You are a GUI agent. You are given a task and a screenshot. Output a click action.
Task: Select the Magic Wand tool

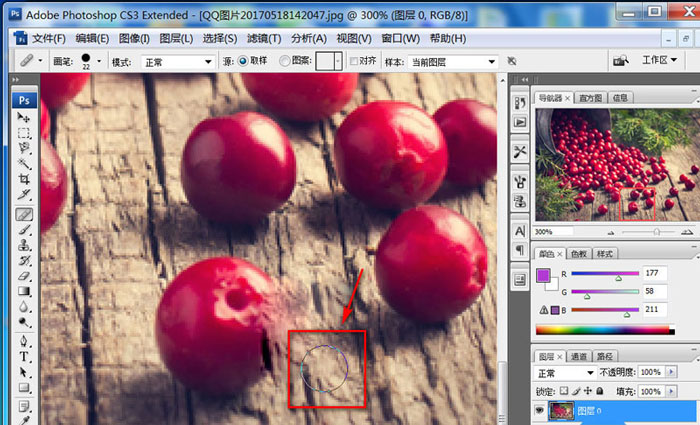pos(24,163)
